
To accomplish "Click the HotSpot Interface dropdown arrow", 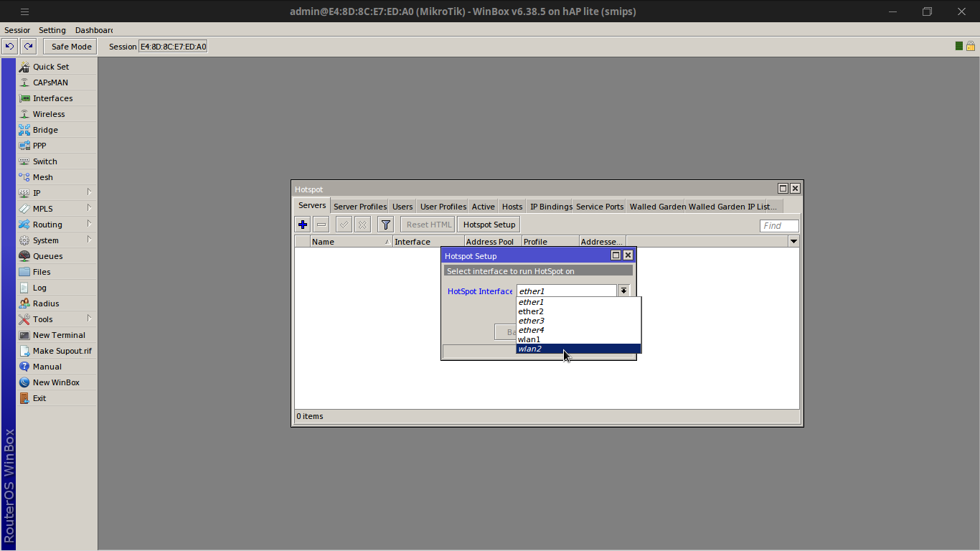I will click(x=624, y=291).
